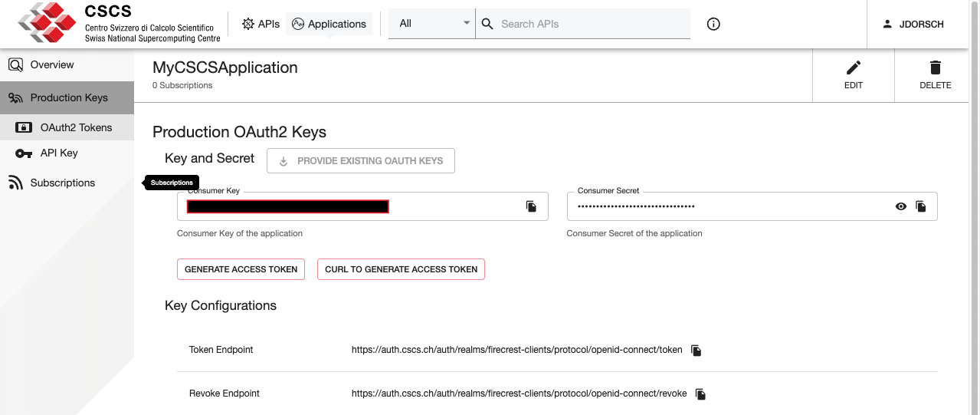The width and height of the screenshot is (980, 415).
Task: Open the JDORSCH user menu
Action: [913, 24]
